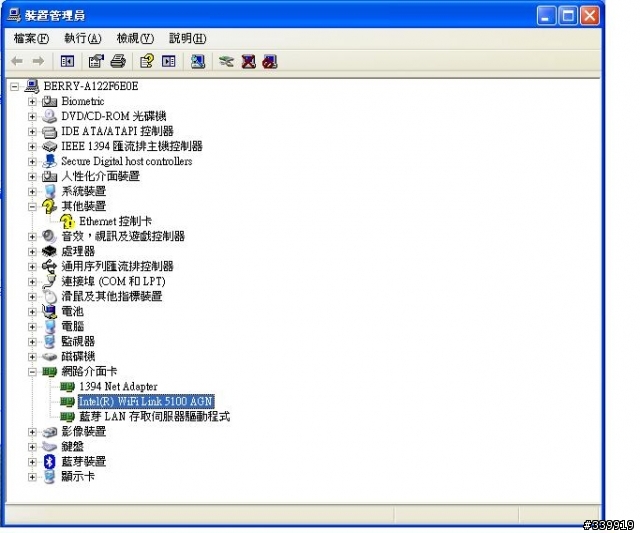
Task: Click the Print toolbar icon
Action: [118, 62]
